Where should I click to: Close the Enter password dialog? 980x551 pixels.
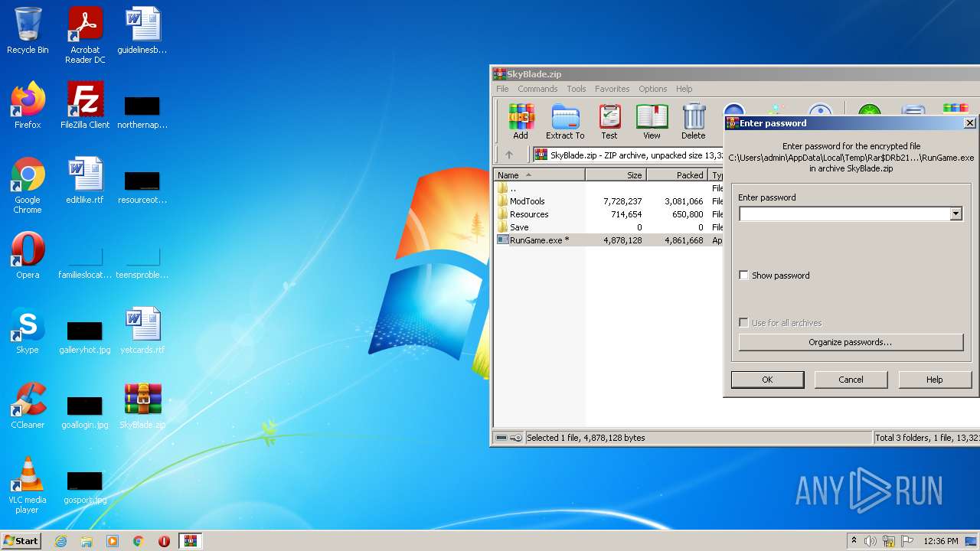point(969,122)
